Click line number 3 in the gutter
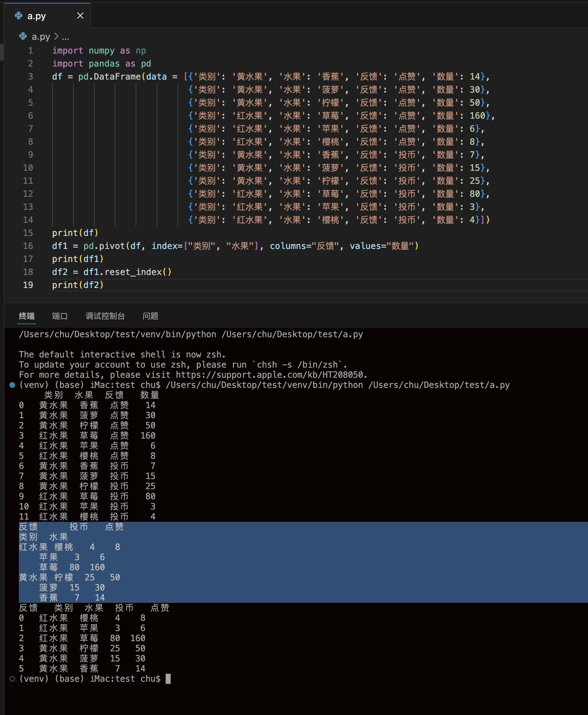This screenshot has width=588, height=715. click(30, 77)
